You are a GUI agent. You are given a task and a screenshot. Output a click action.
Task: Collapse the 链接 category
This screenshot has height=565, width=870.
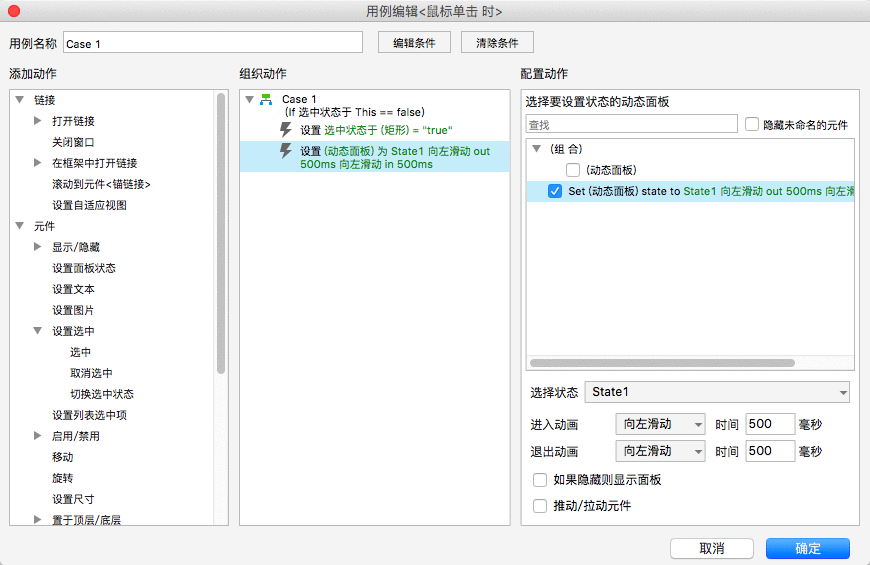pyautogui.click(x=20, y=100)
